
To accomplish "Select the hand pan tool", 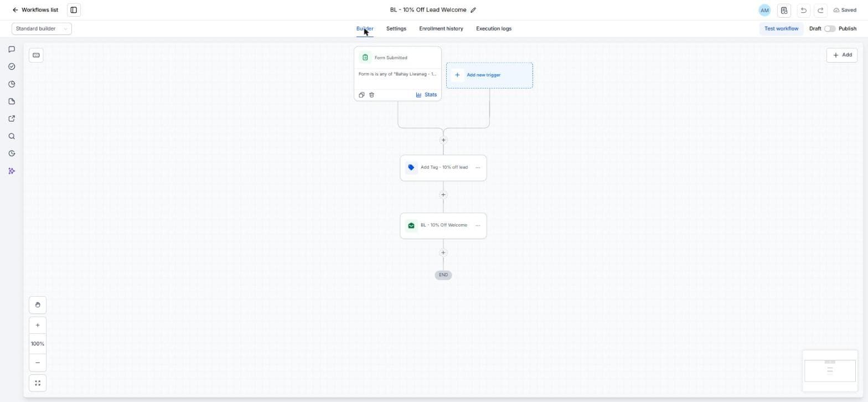I will [38, 305].
